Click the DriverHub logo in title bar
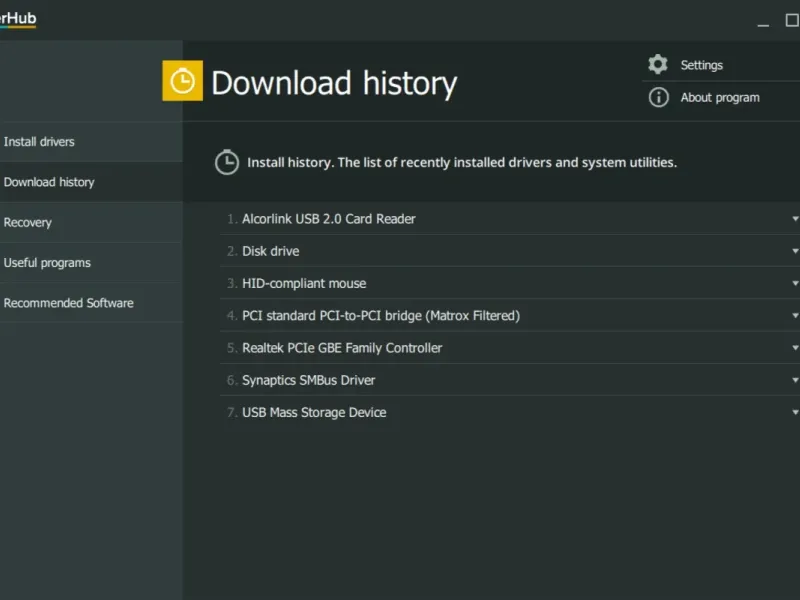The height and width of the screenshot is (600, 800). tap(18, 19)
